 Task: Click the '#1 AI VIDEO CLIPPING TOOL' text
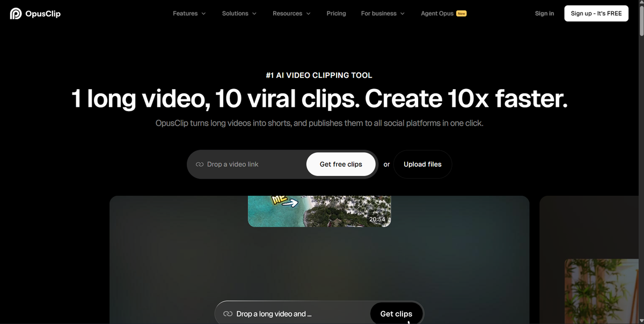tap(319, 76)
